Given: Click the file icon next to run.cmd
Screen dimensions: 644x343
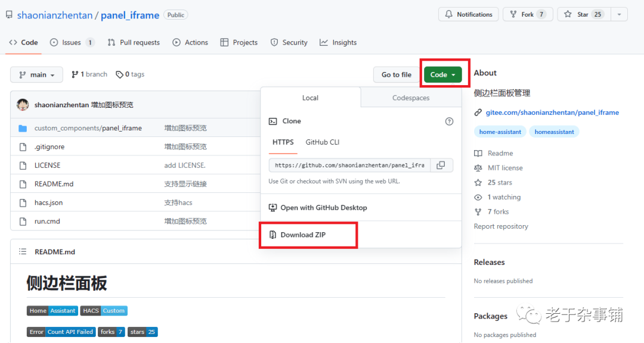Looking at the screenshot, I should point(23,221).
